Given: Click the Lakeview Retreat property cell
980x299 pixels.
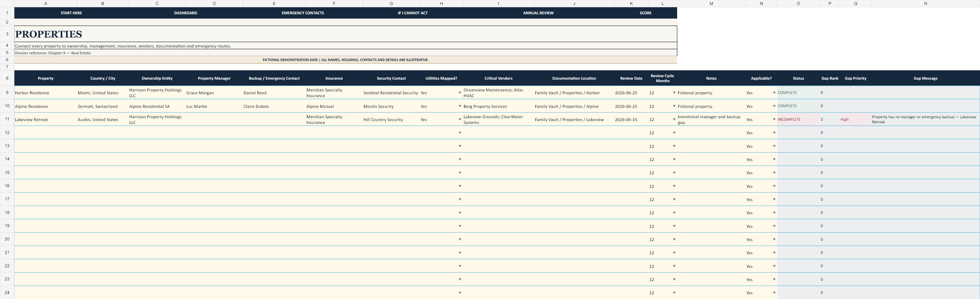Looking at the screenshot, I should [46, 119].
